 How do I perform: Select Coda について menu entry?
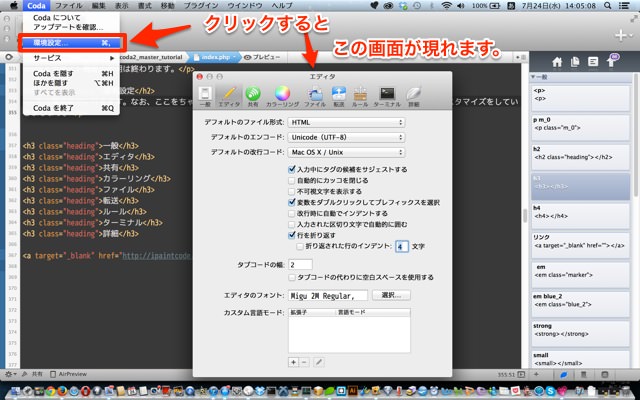click(x=72, y=18)
